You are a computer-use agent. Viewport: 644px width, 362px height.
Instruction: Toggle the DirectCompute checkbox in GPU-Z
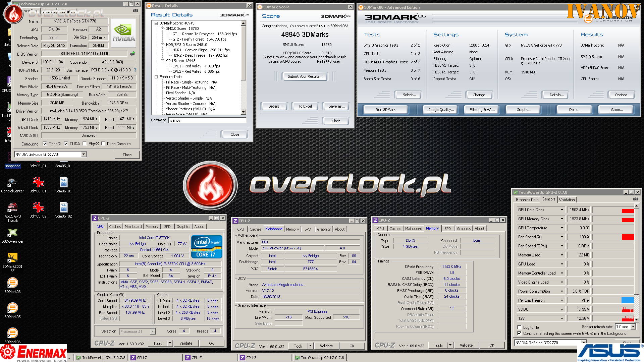click(103, 144)
